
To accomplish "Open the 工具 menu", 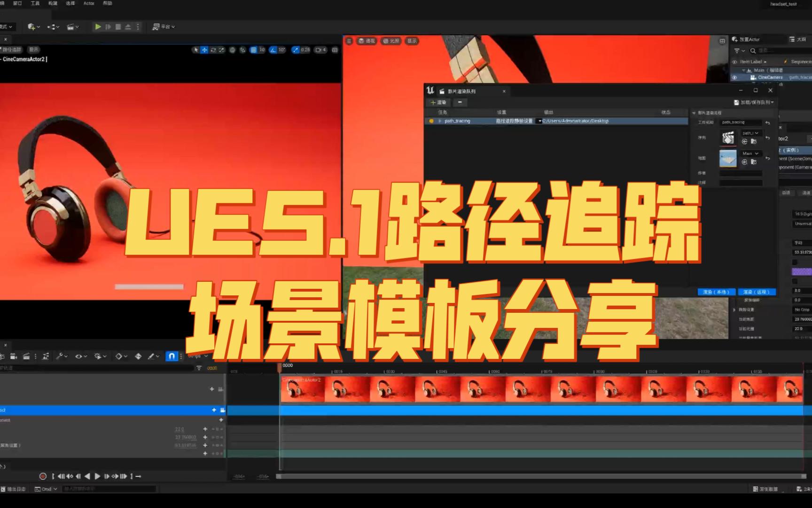I will point(35,3).
